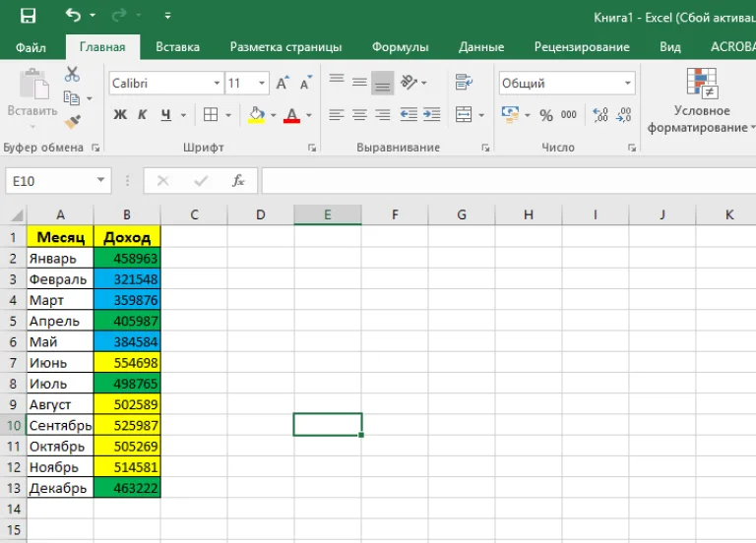The image size is (756, 543).
Task: Apply the Percent style icon
Action: pos(546,115)
